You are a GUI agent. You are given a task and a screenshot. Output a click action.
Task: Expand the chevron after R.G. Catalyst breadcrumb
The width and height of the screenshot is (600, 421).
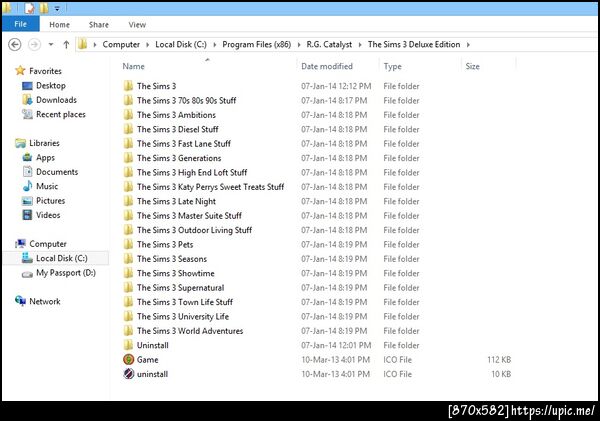[360, 45]
